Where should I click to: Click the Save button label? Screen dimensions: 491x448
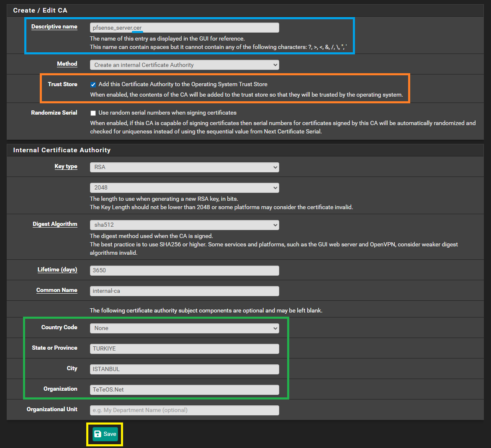click(110, 434)
